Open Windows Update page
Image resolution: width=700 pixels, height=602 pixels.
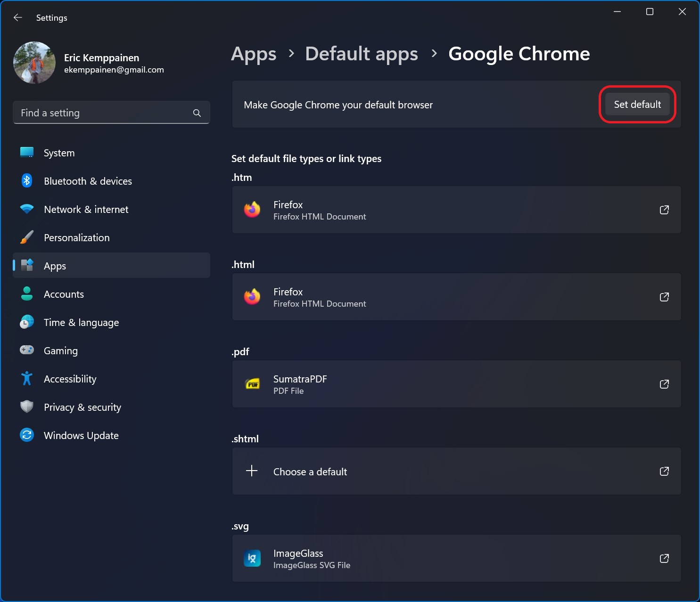click(x=111, y=435)
